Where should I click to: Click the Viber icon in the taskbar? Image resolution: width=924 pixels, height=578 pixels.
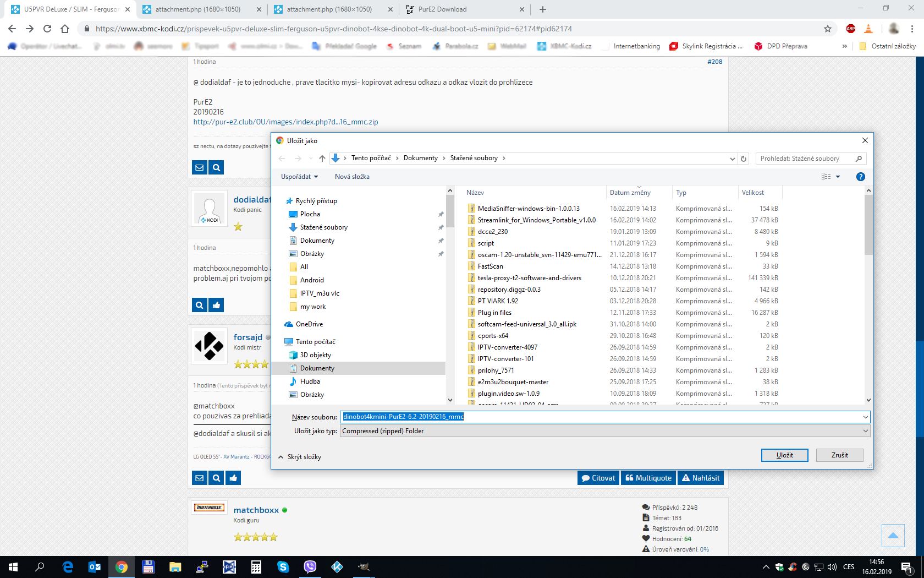[x=310, y=566]
